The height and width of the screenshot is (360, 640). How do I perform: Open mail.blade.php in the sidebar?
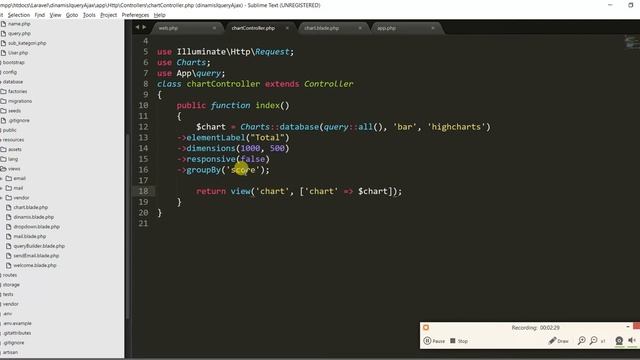(x=29, y=236)
